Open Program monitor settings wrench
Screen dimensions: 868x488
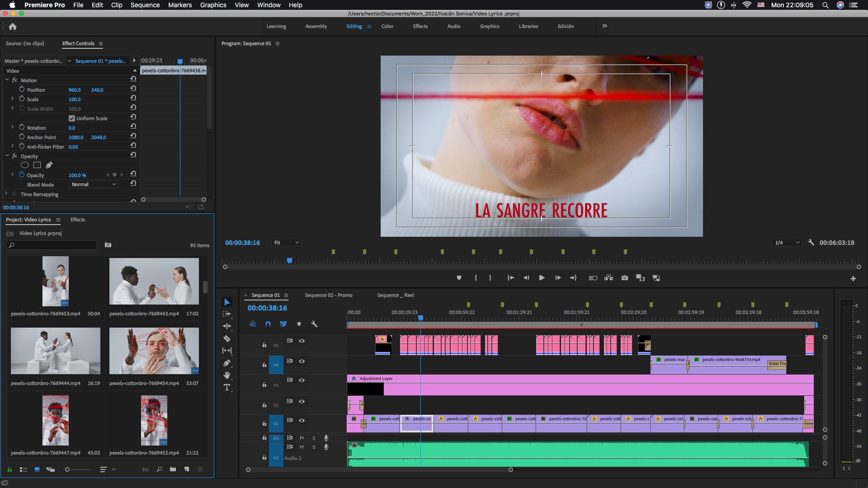pos(811,243)
